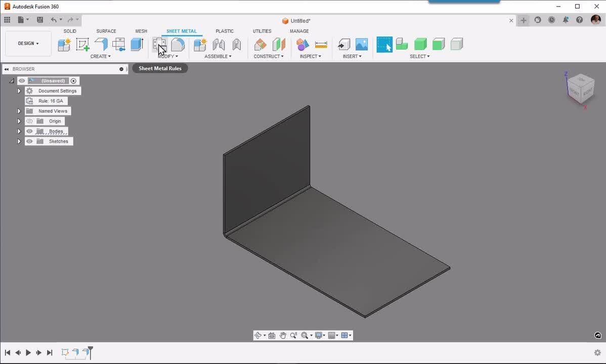Close the Untitled document tab
The height and width of the screenshot is (364, 606).
point(511,21)
